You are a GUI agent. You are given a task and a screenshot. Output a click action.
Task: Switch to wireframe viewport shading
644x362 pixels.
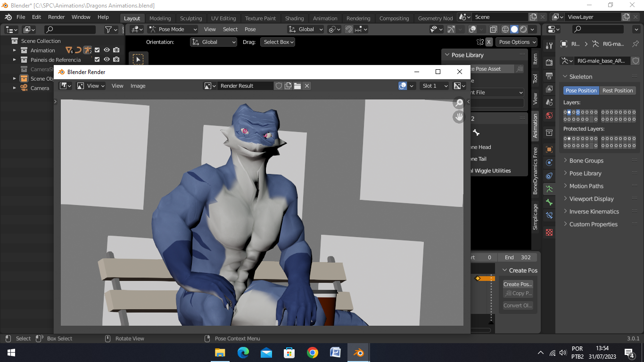(505, 29)
